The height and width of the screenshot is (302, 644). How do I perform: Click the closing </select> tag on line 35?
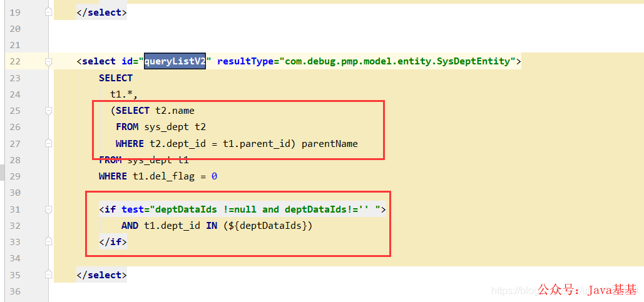(x=102, y=275)
